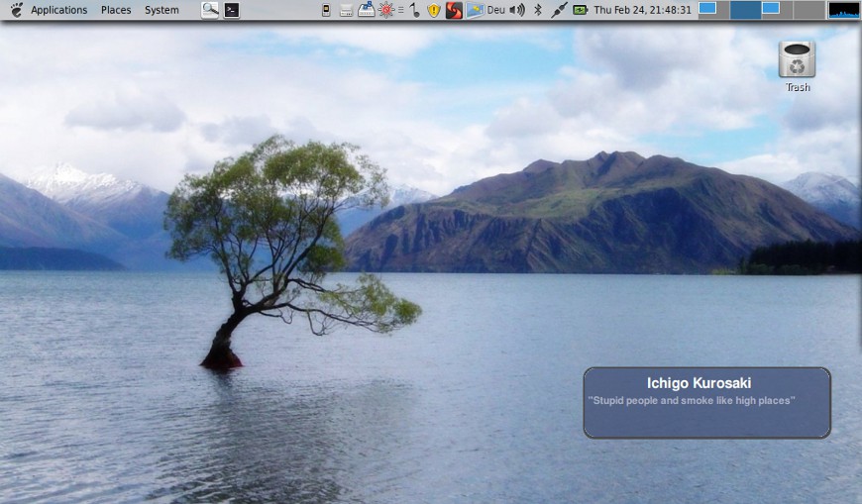Click the red swirl application tray icon
This screenshot has width=862, height=504.
click(454, 10)
